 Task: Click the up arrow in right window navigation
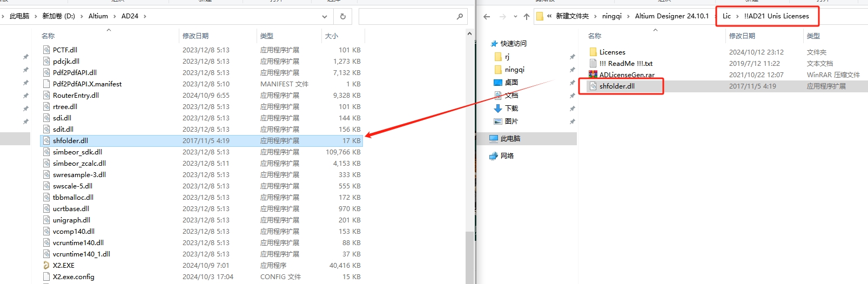coord(527,16)
